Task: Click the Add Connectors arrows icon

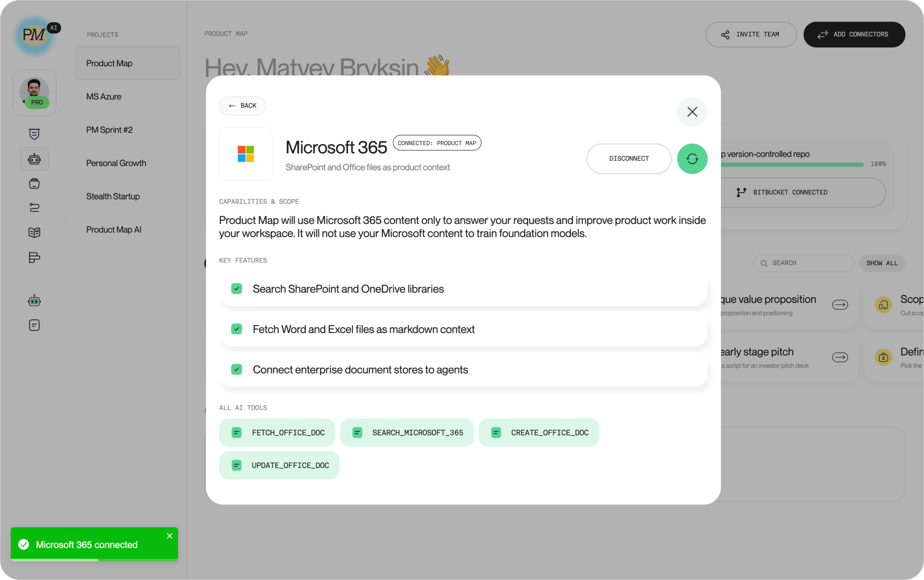Action: tap(822, 35)
